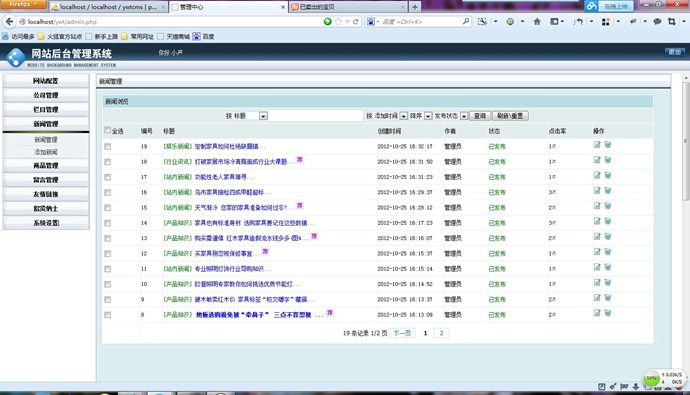This screenshot has width=690, height=395.
Task: Delete news row number 16
Action: click(x=608, y=191)
